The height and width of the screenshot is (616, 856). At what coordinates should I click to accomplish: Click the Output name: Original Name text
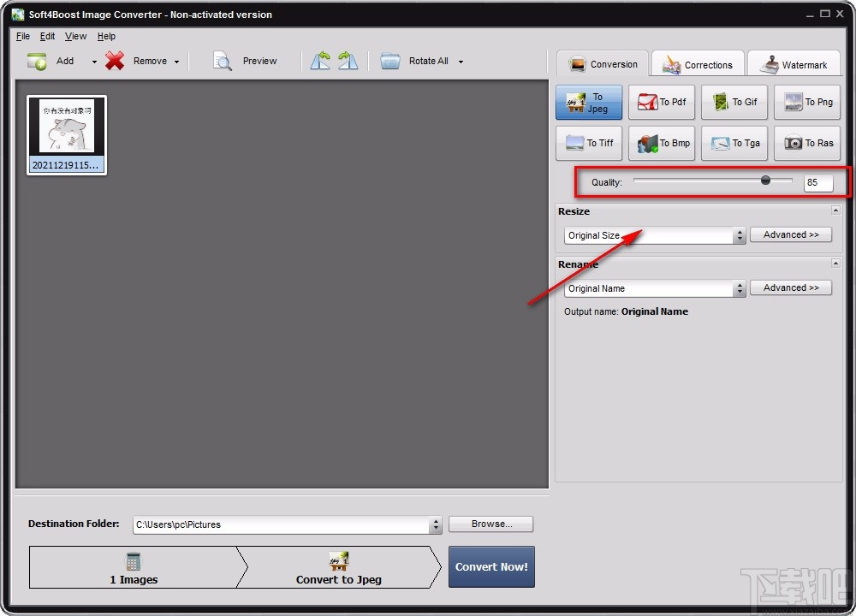627,311
